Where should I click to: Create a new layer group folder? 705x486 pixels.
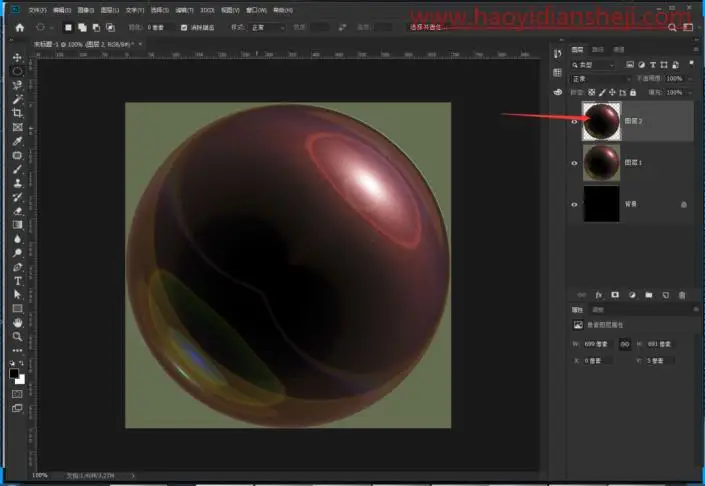(648, 295)
